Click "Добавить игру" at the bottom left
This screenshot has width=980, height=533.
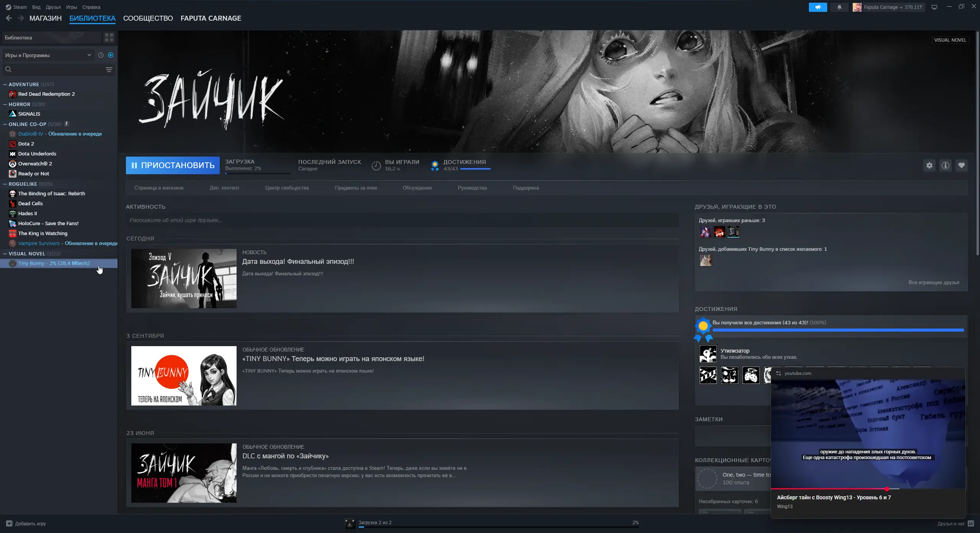[26, 523]
